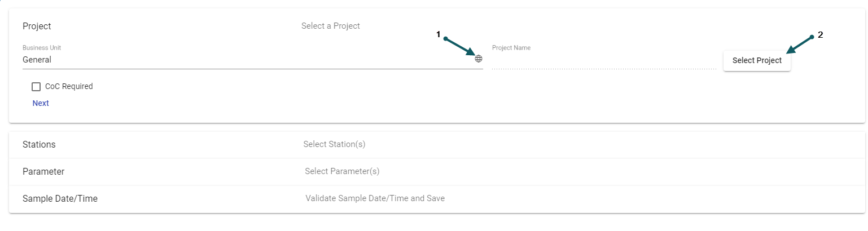Expand the Sample Date/Time section
The width and height of the screenshot is (868, 231).
(x=60, y=198)
